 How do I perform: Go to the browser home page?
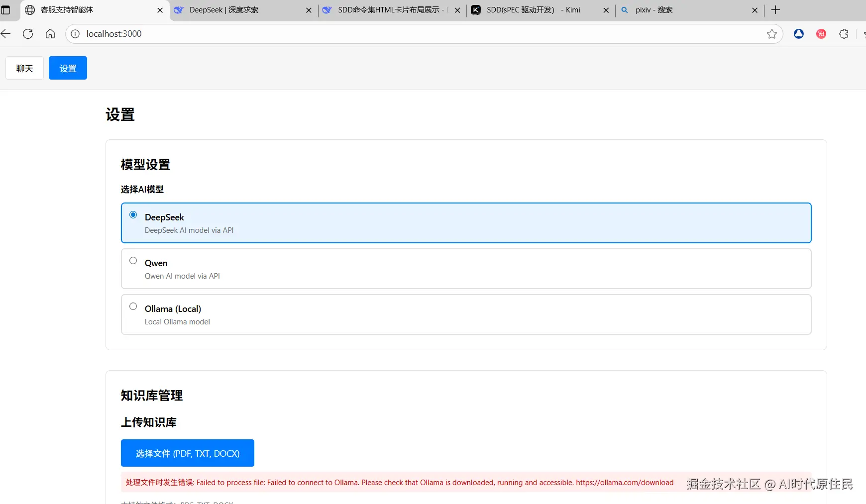[50, 34]
